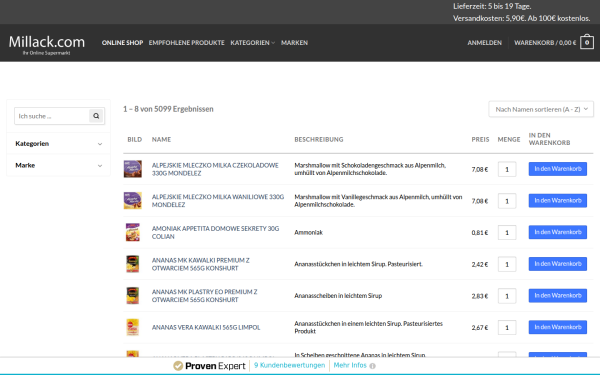Open Warenkorb / 0,00 € link
This screenshot has height=375, width=600.
click(x=545, y=42)
